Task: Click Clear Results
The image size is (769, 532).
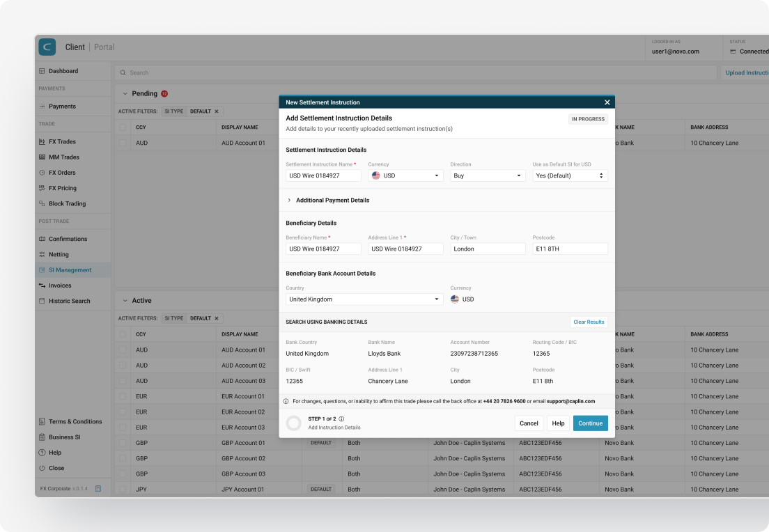Action: coord(589,322)
